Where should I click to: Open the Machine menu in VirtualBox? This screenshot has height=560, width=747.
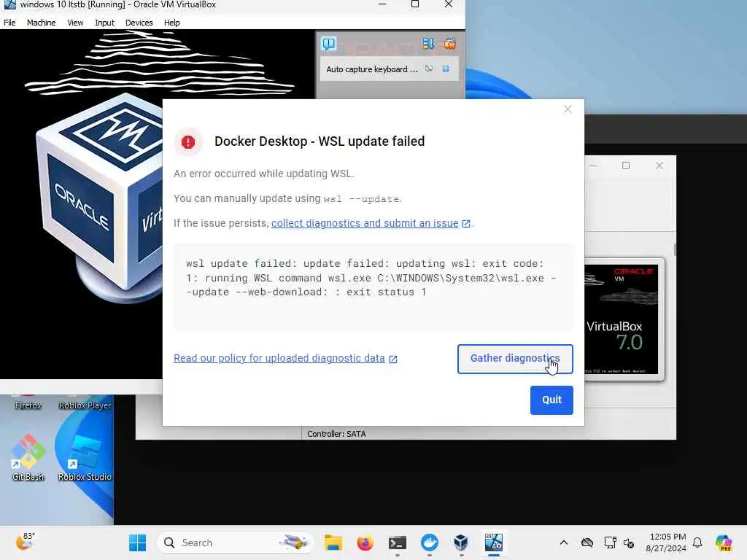[x=41, y=23]
